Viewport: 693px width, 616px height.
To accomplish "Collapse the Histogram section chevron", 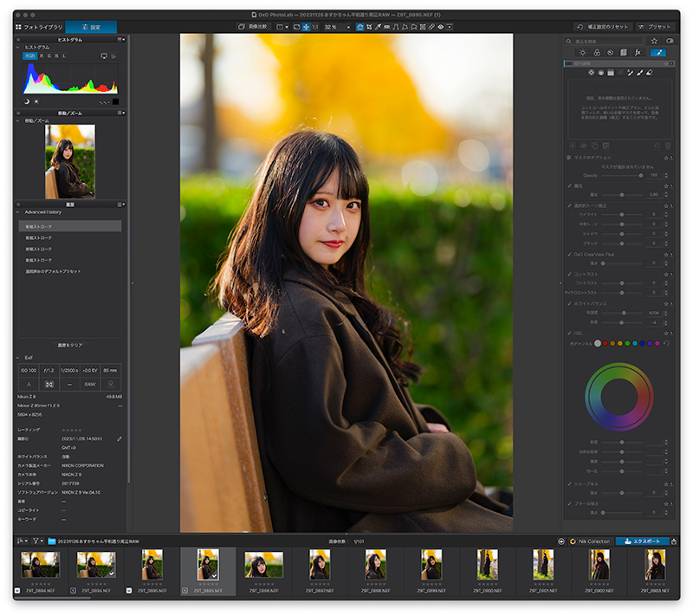I will tap(17, 47).
